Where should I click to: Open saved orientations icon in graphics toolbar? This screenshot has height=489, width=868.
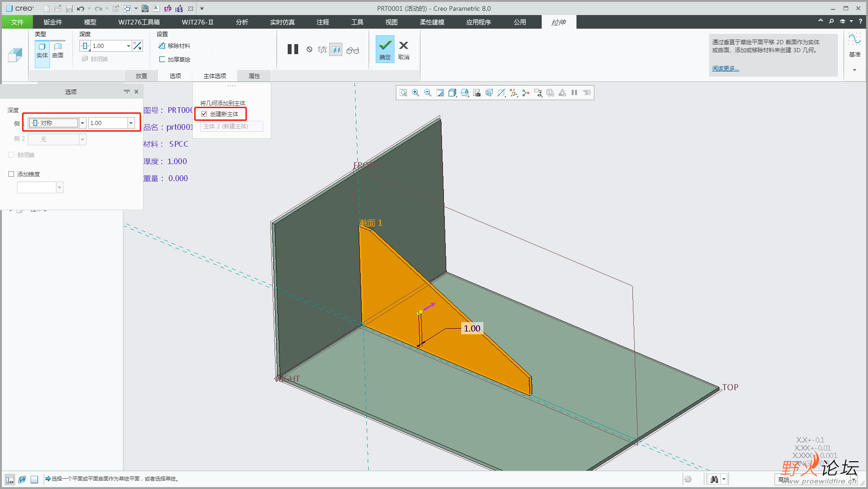click(465, 93)
